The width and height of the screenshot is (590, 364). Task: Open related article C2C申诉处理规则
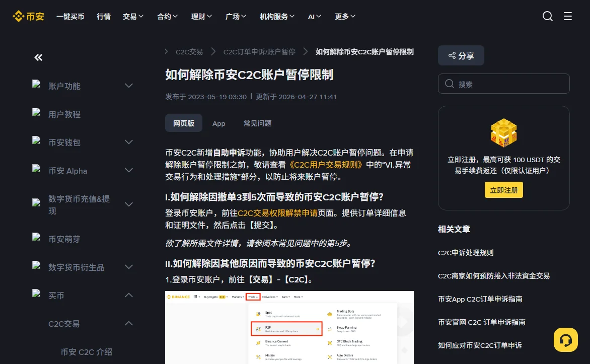[466, 253]
